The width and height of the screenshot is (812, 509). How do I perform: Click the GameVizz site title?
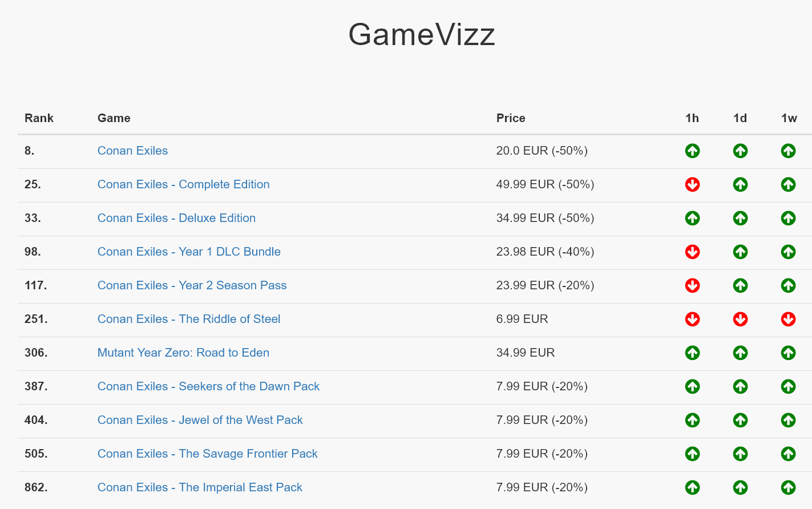(422, 34)
